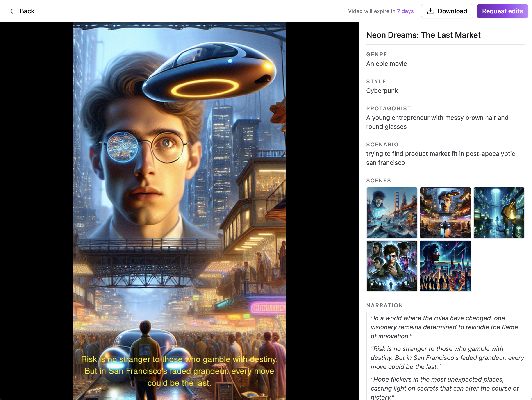Click the Cyberpunk style value
This screenshot has width=532, height=400.
382,91
